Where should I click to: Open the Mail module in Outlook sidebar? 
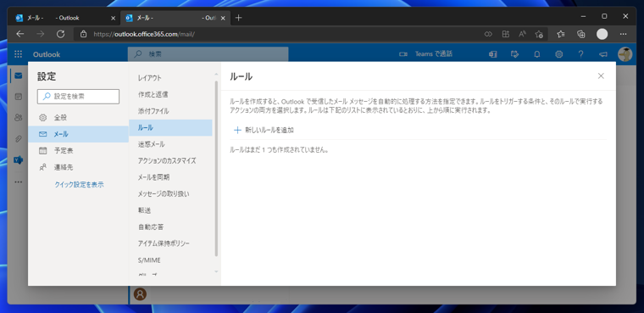18,75
